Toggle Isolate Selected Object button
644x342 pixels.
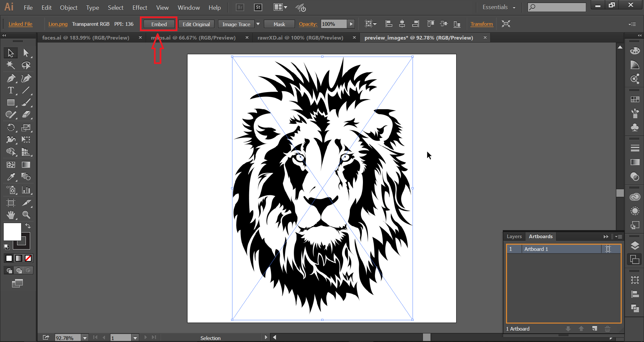point(506,24)
